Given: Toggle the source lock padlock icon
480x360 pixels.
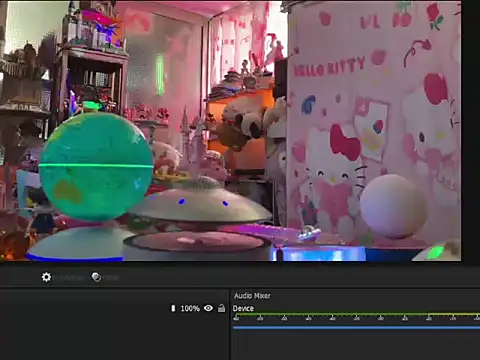Looking at the screenshot, I should coord(221,308).
